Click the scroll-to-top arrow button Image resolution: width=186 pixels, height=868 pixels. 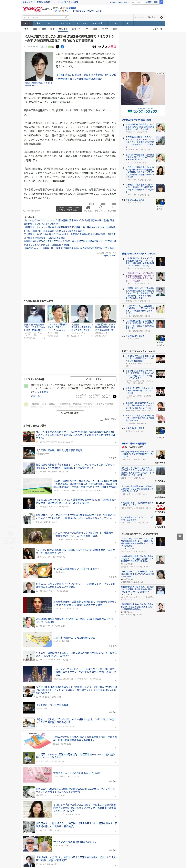point(180,536)
